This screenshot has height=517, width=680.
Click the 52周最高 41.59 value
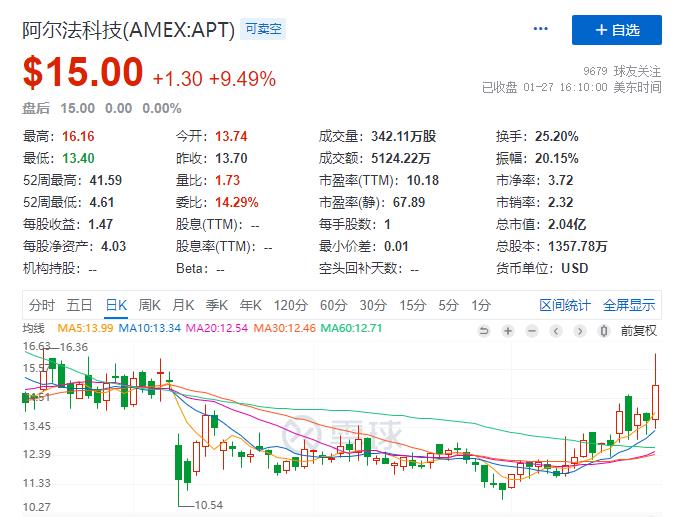click(106, 180)
